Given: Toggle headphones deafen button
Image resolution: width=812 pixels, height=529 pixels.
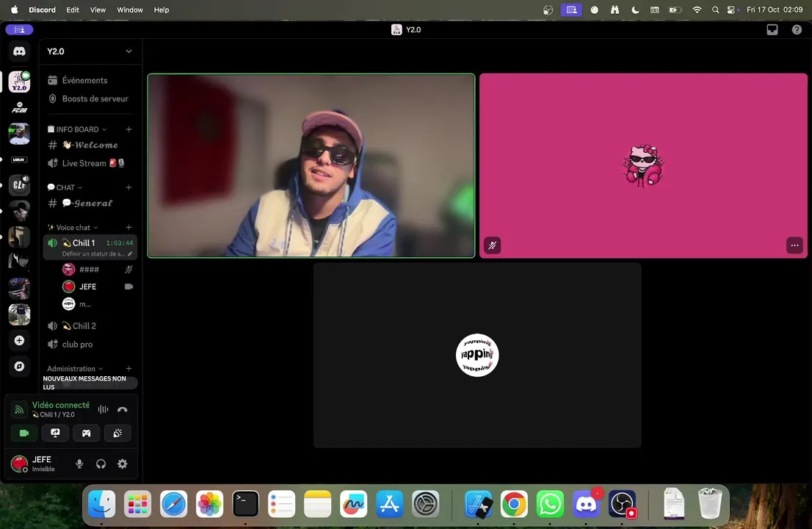Looking at the screenshot, I should 101,464.
